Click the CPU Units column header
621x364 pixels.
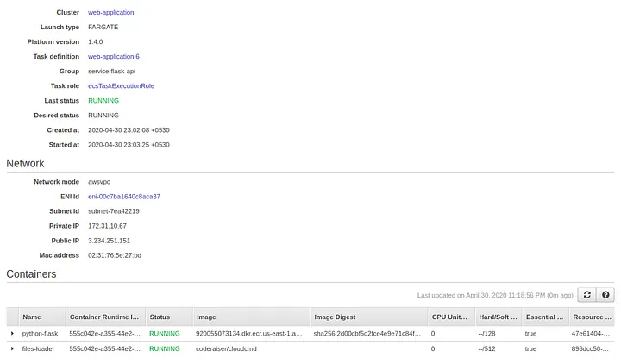pyautogui.click(x=449, y=317)
